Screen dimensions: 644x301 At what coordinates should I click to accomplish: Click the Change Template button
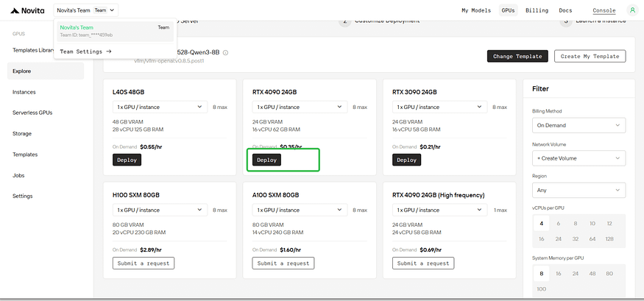click(517, 56)
